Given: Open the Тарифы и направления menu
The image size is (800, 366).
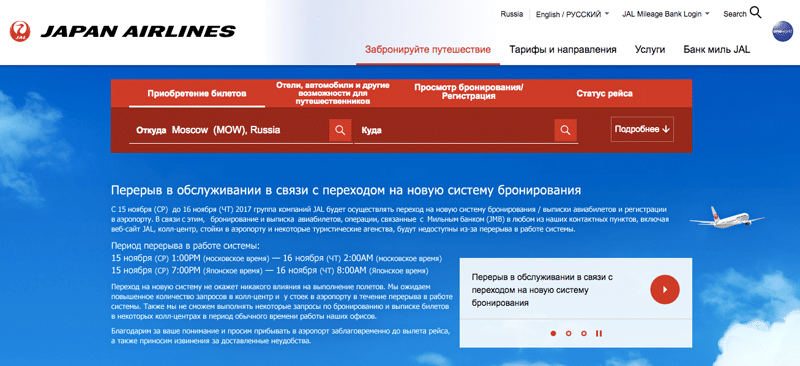Looking at the screenshot, I should (563, 50).
